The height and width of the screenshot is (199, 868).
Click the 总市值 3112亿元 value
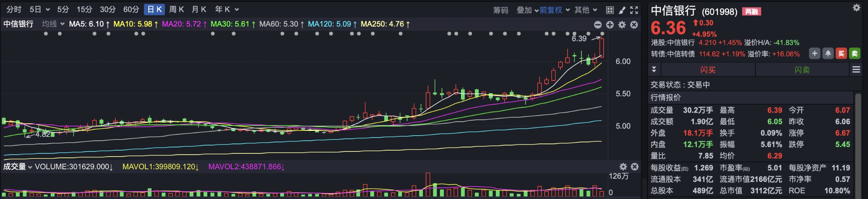(765, 191)
